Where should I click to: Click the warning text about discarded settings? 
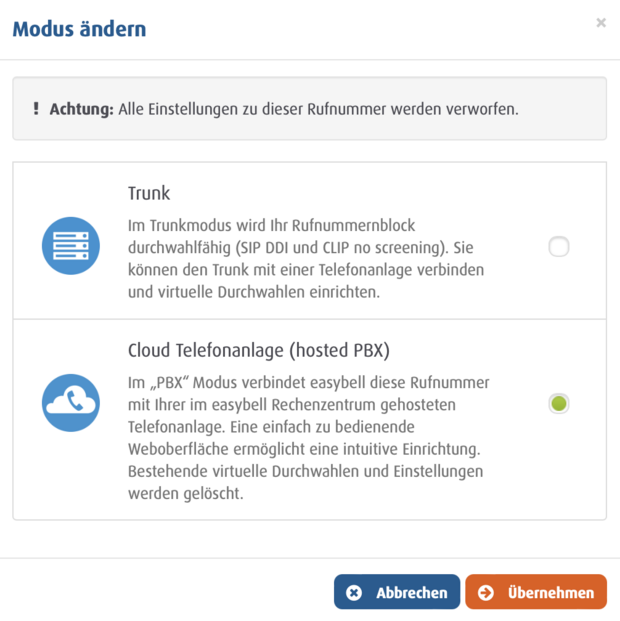tap(318, 108)
